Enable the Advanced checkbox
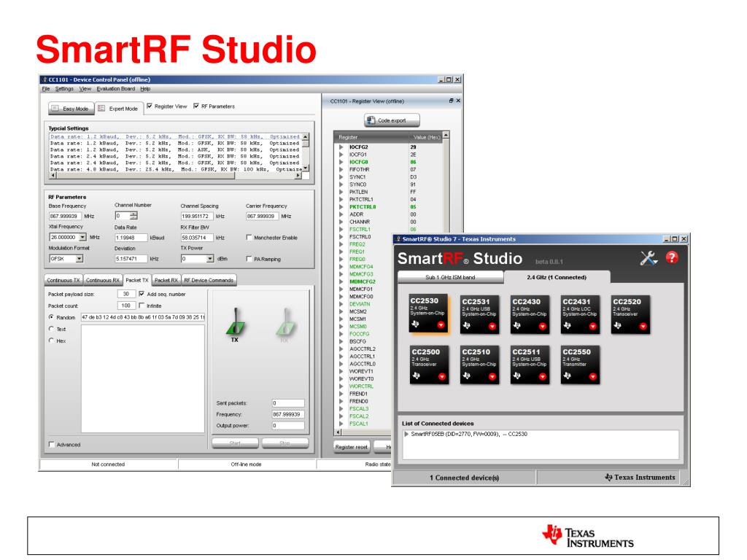The height and width of the screenshot is (560, 747). (52, 444)
